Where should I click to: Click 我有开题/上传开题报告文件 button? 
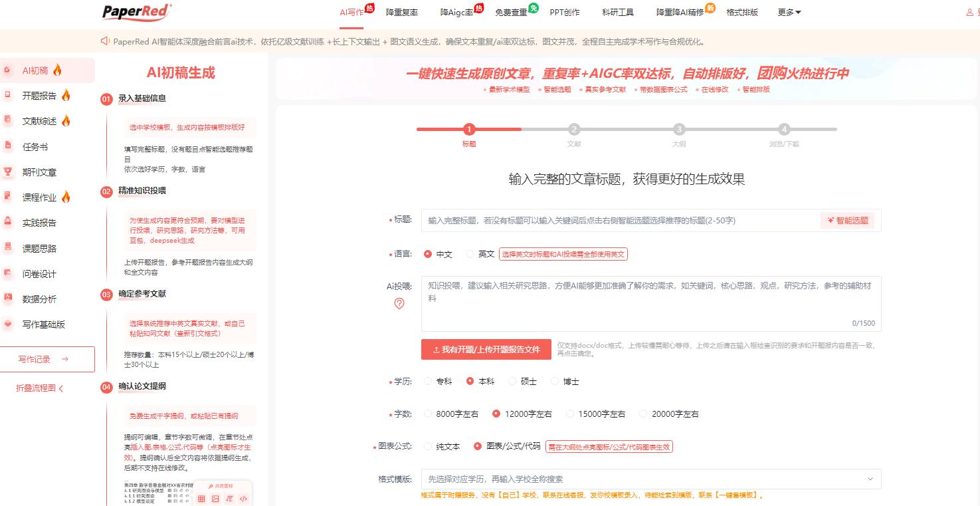point(486,349)
